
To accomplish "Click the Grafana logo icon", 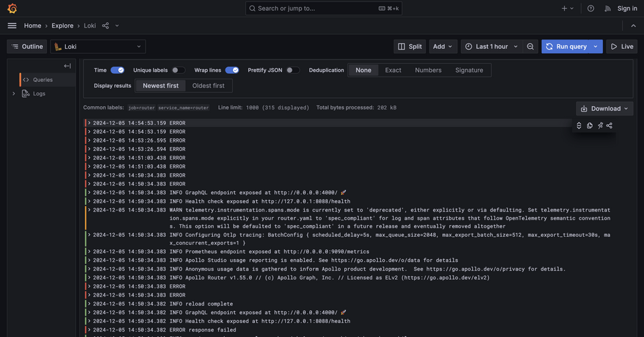I will coord(12,8).
